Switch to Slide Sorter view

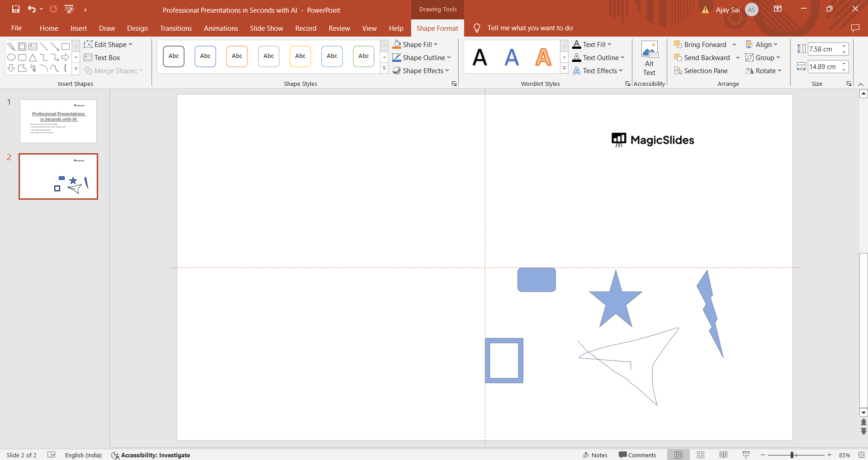[701, 455]
